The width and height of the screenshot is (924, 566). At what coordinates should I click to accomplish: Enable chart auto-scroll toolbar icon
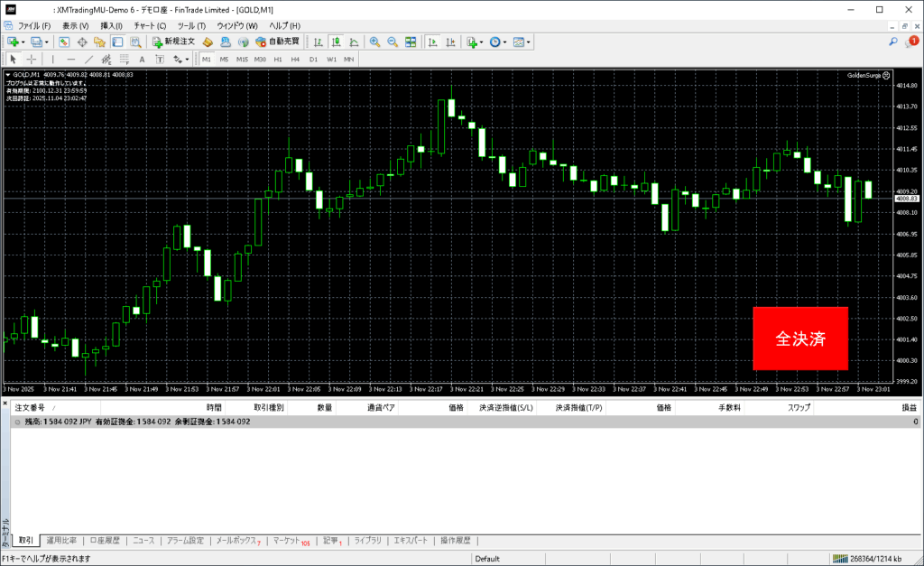433,42
